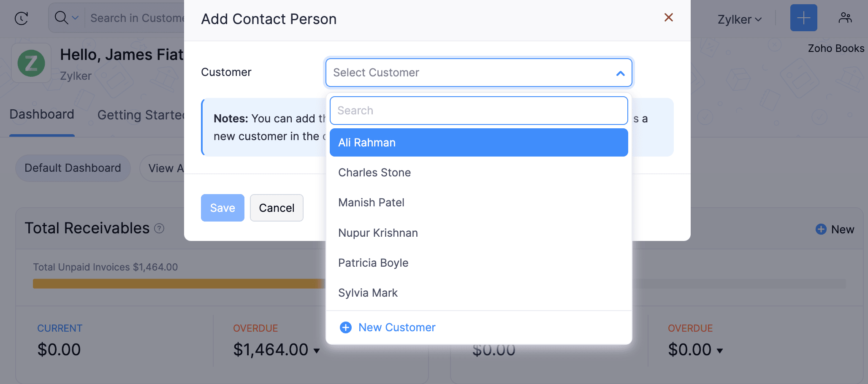868x384 pixels.
Task: Open the search scope chevron
Action: point(75,18)
